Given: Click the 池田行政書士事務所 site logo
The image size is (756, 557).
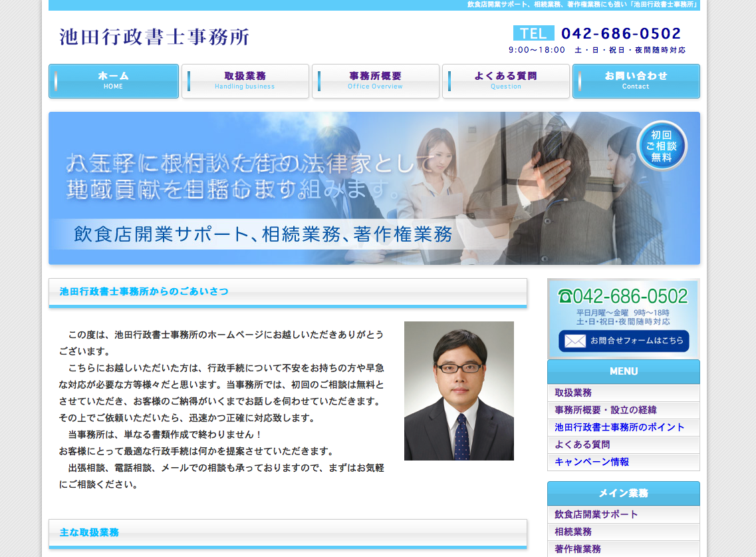Looking at the screenshot, I should [154, 38].
